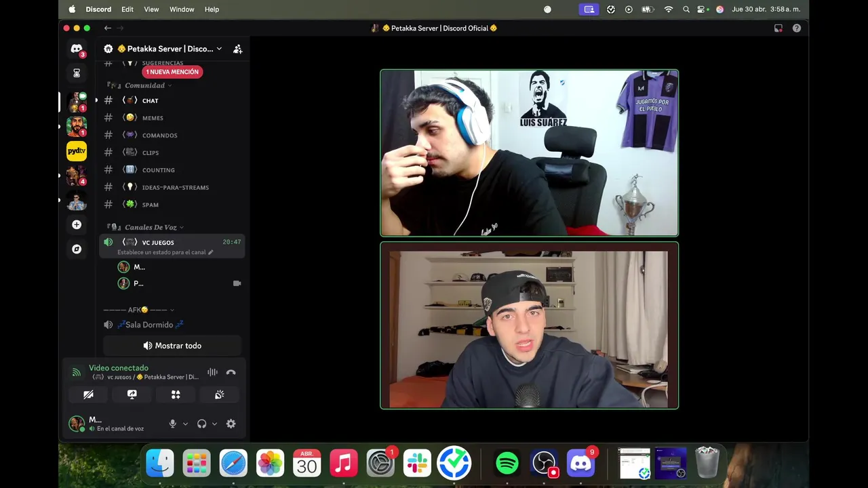Click pencil icon to set channel status
The image size is (868, 488).
[211, 252]
